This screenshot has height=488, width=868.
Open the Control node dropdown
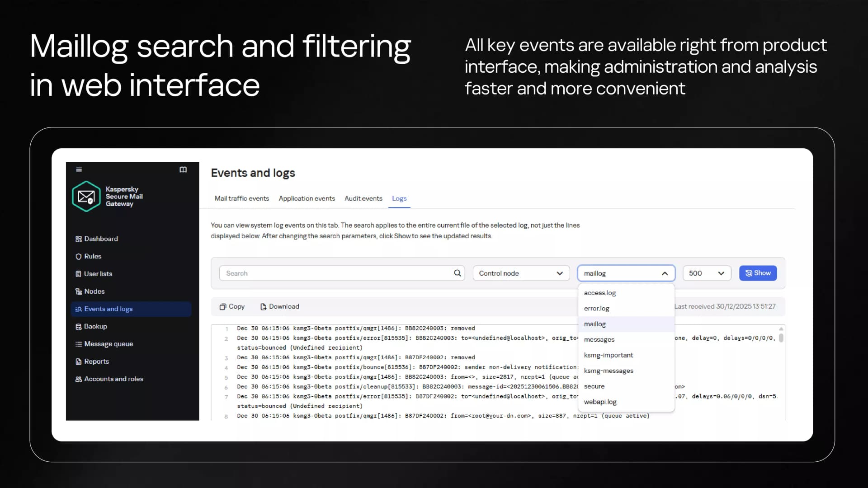(521, 273)
